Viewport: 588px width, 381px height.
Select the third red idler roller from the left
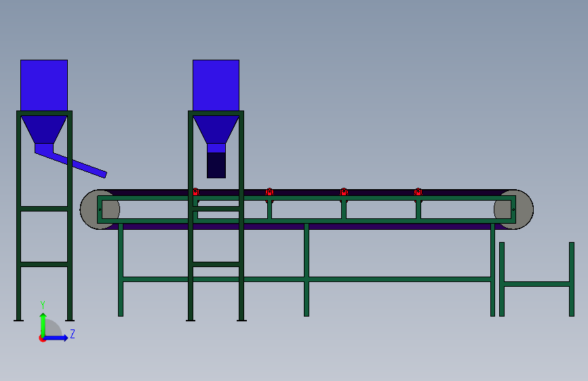[343, 192]
